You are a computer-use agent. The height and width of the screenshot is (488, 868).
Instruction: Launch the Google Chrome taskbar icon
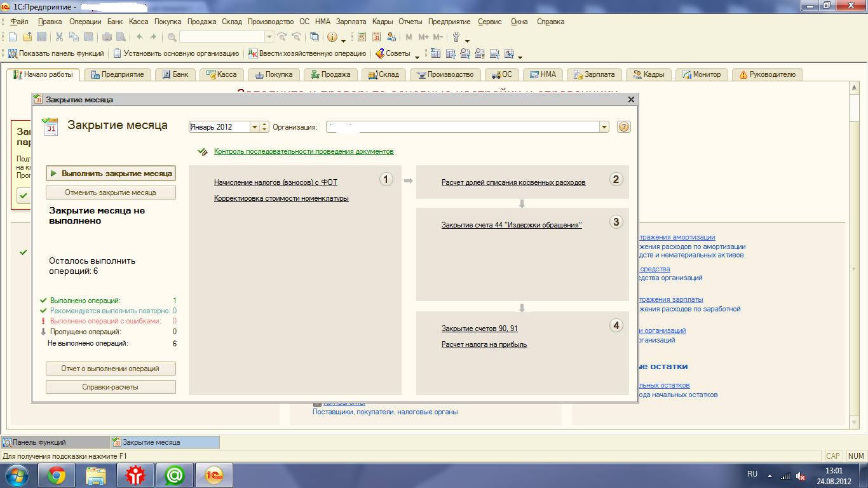tap(57, 474)
